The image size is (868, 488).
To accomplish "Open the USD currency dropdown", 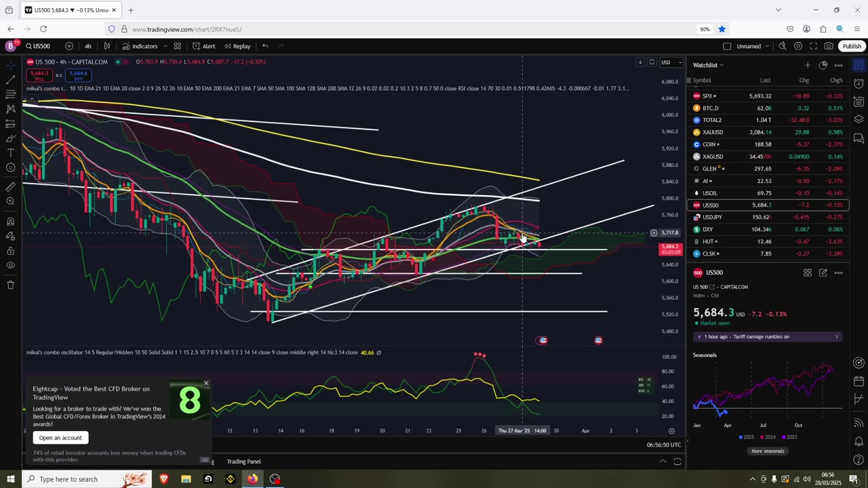I will [x=671, y=62].
